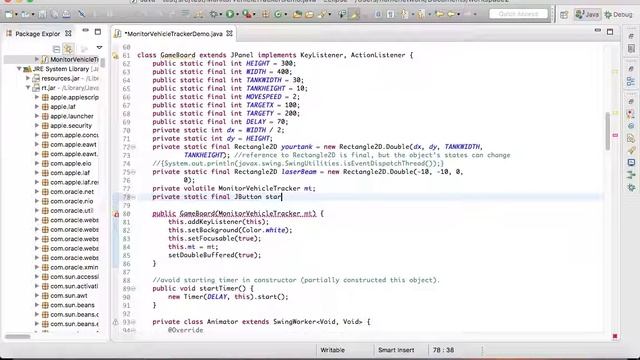Collapse the JRE System Library node
640x360 pixels.
pos(19,69)
